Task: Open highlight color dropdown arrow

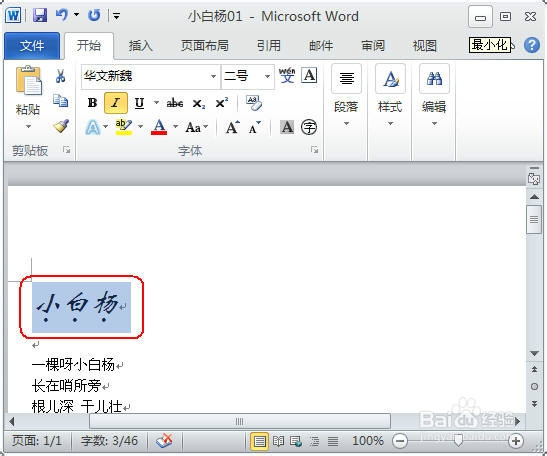Action: pos(140,127)
